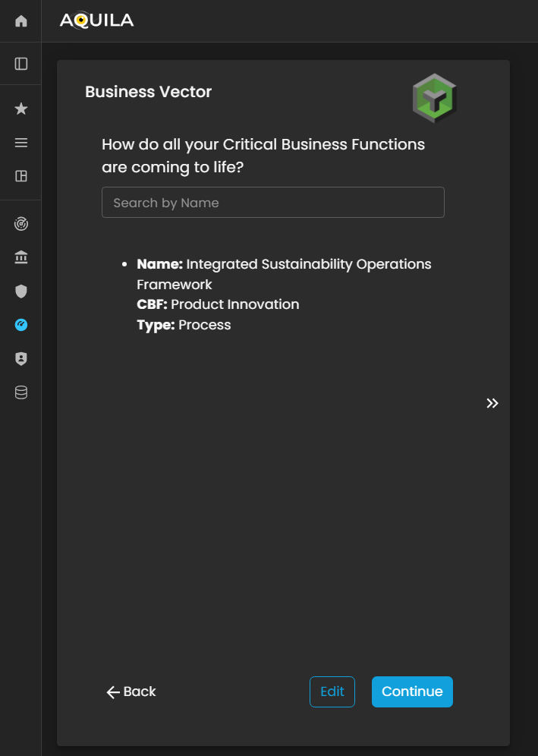The height and width of the screenshot is (756, 538).
Task: Go back using the Back button
Action: coord(131,691)
